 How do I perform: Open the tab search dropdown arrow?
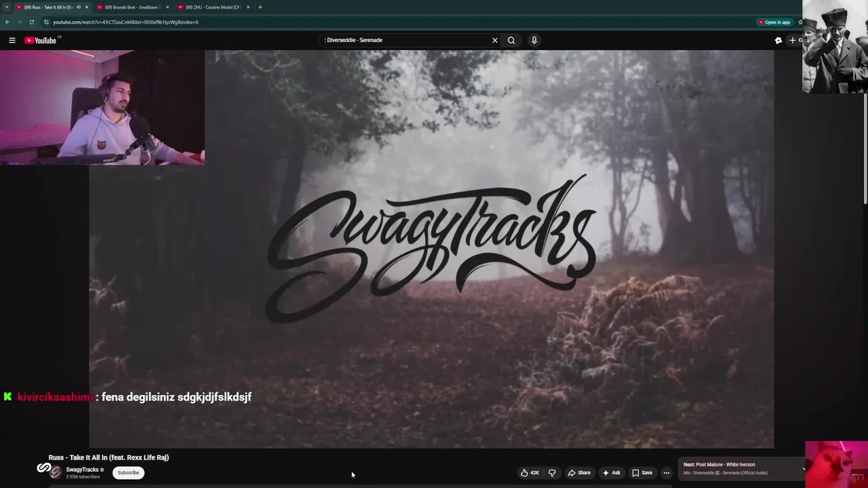tap(7, 7)
